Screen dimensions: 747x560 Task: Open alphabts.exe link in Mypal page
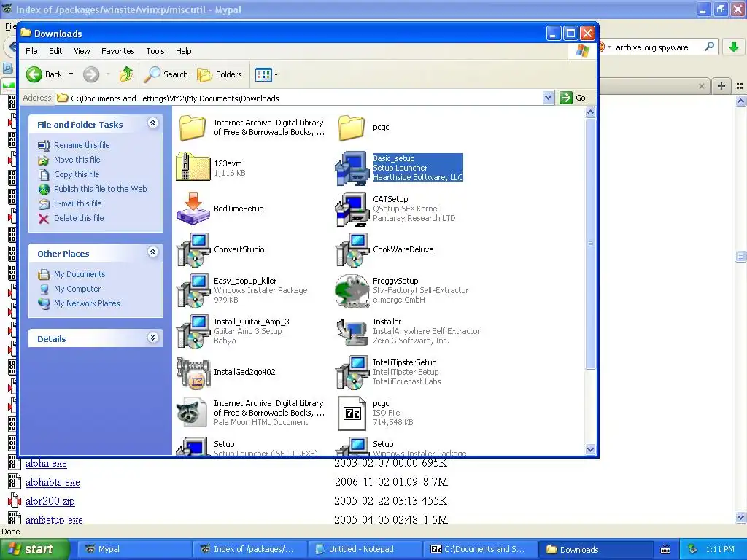click(53, 483)
